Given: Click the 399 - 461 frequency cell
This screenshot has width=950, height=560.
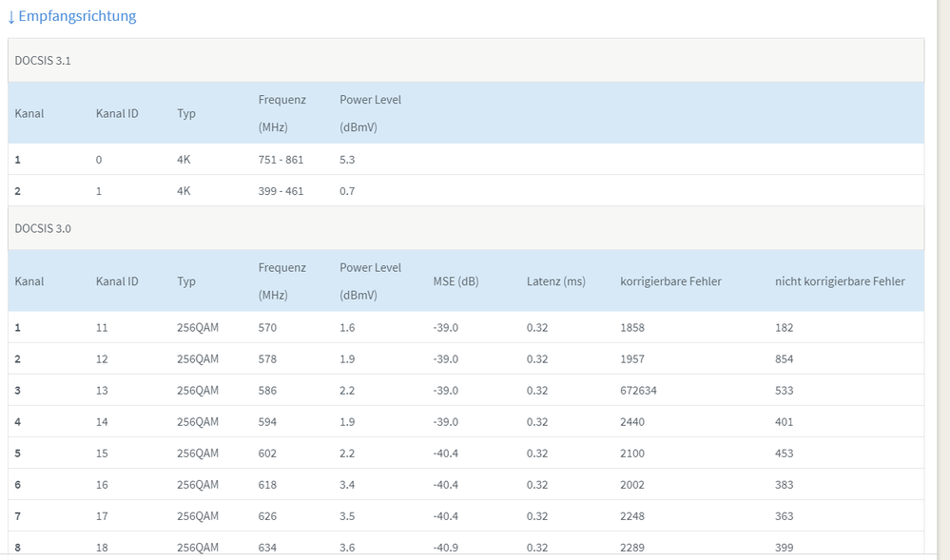Looking at the screenshot, I should point(281,191).
